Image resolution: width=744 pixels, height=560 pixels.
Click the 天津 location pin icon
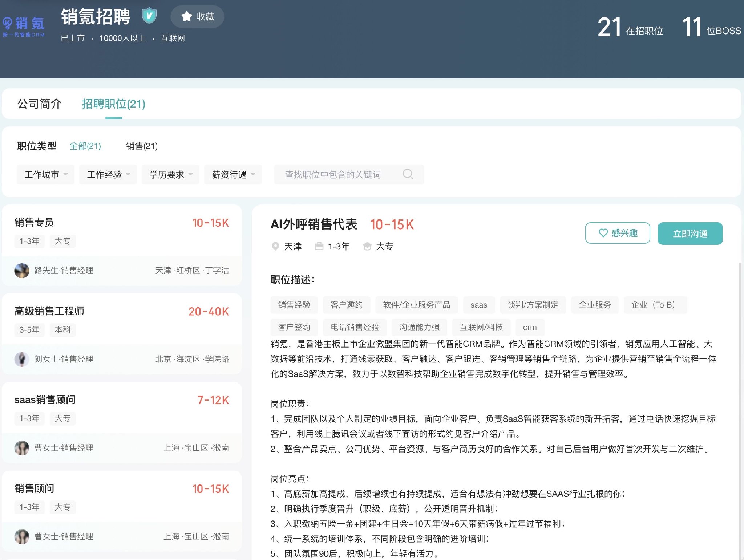275,246
